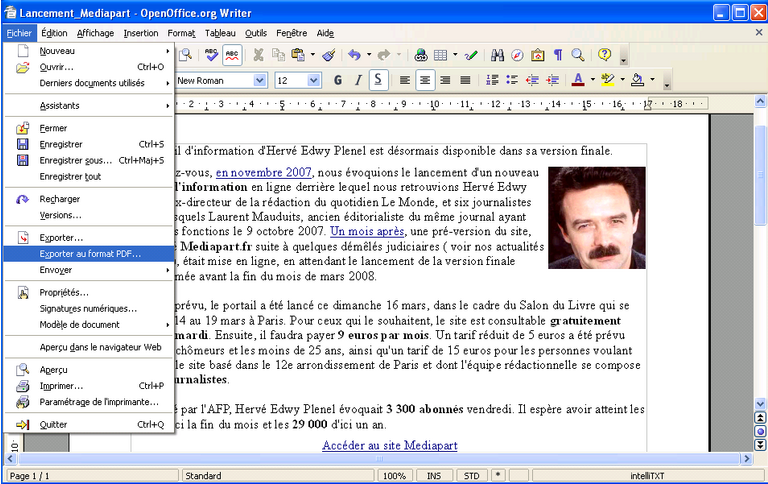
Task: Open the Édition menu
Action: pyautogui.click(x=54, y=33)
